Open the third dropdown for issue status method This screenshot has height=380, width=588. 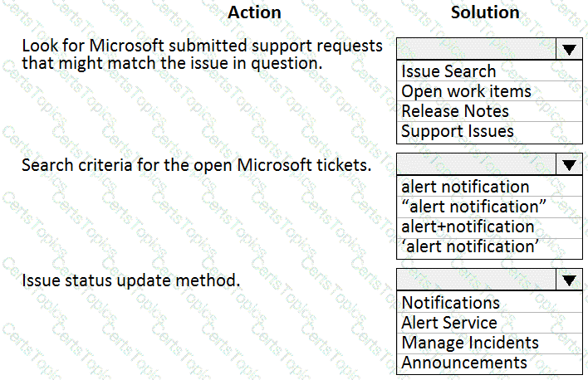(569, 280)
